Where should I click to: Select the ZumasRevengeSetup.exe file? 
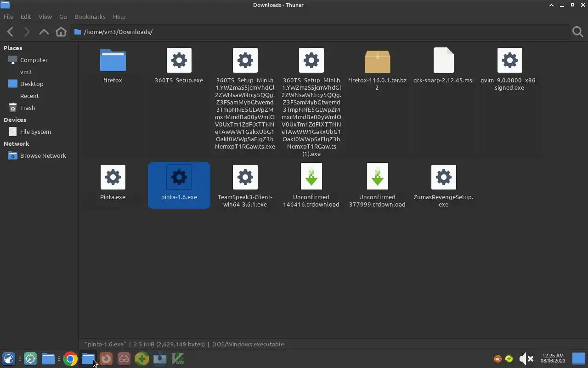[443, 186]
